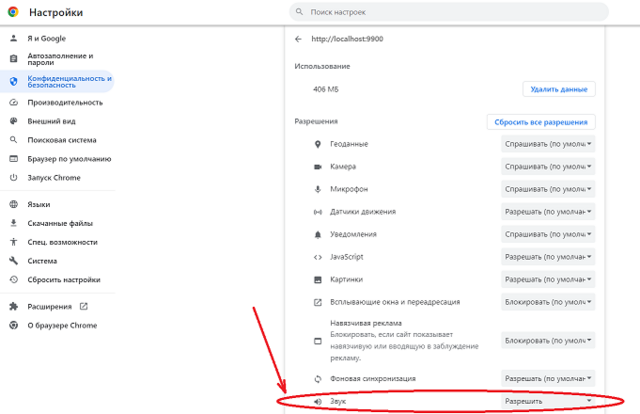Click the wrench icon next to Система

pyautogui.click(x=13, y=261)
